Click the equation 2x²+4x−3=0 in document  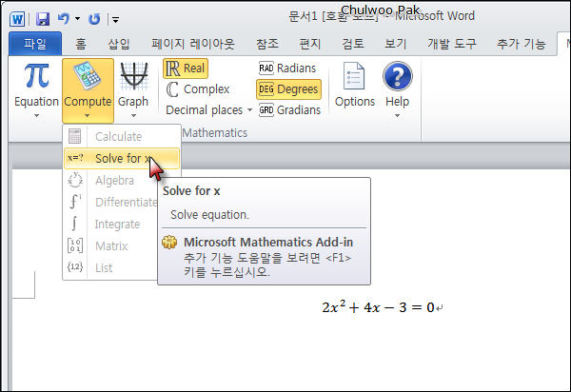point(378,307)
